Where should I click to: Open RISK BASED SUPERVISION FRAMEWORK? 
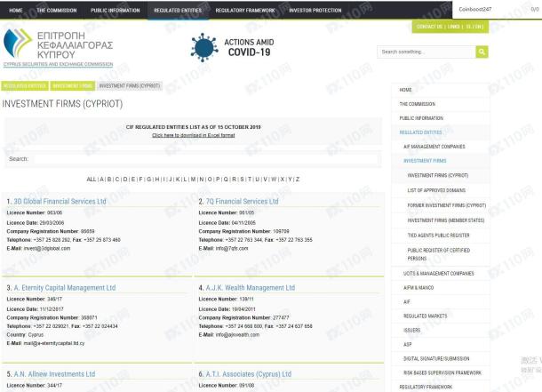441,373
